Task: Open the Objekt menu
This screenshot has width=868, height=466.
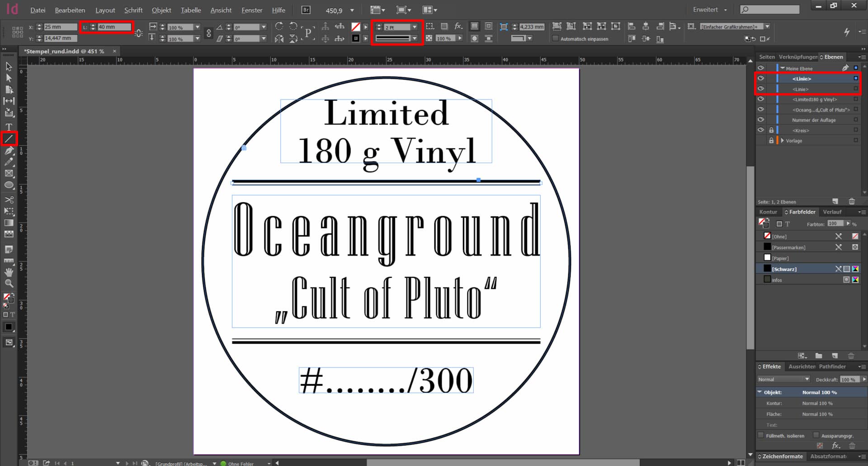Action: [161, 10]
